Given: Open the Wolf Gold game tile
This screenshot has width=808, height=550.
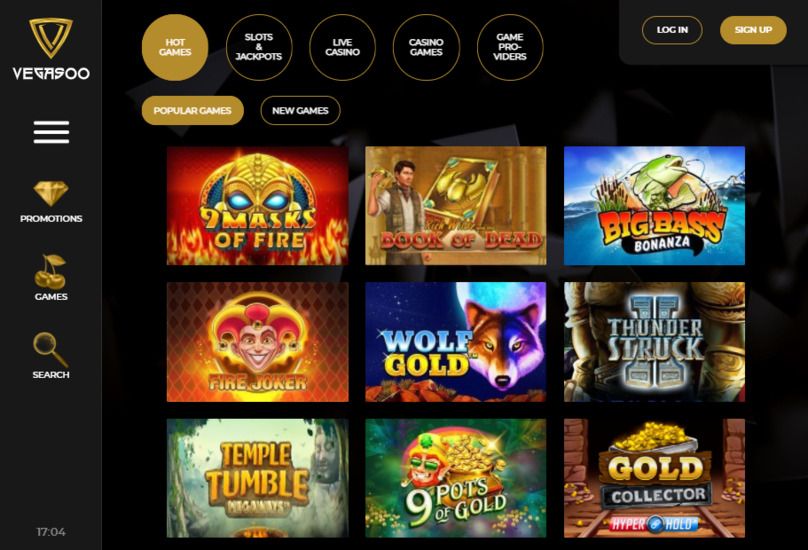Looking at the screenshot, I should coord(456,342).
